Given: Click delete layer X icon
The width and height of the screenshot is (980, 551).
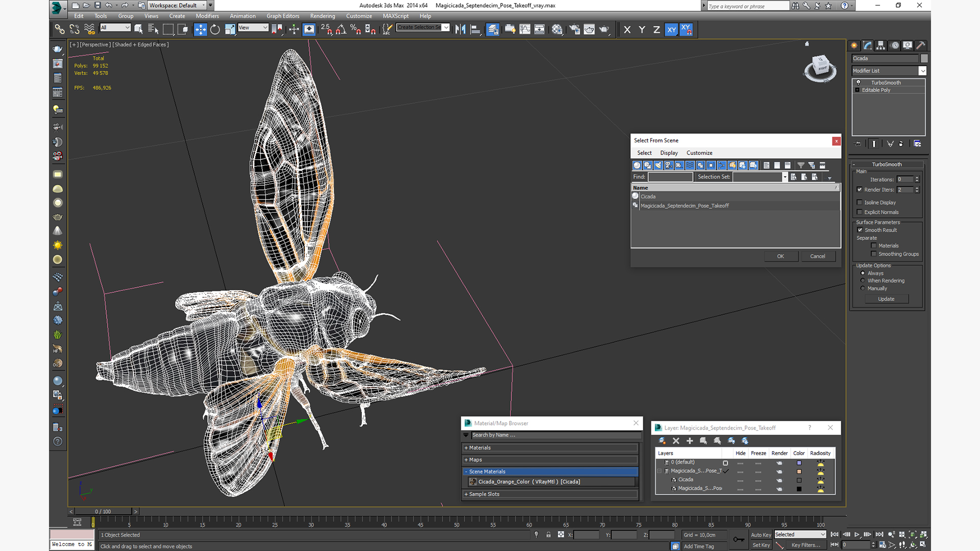Looking at the screenshot, I should click(676, 441).
